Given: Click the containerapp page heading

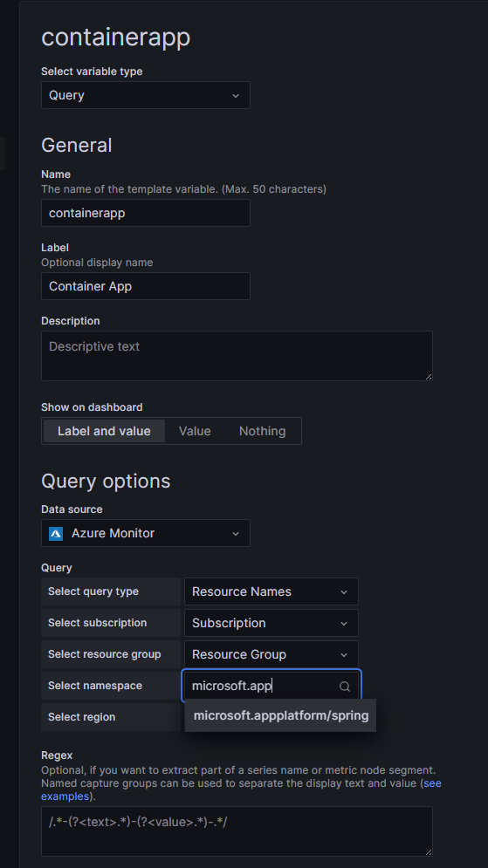Looking at the screenshot, I should [x=116, y=38].
